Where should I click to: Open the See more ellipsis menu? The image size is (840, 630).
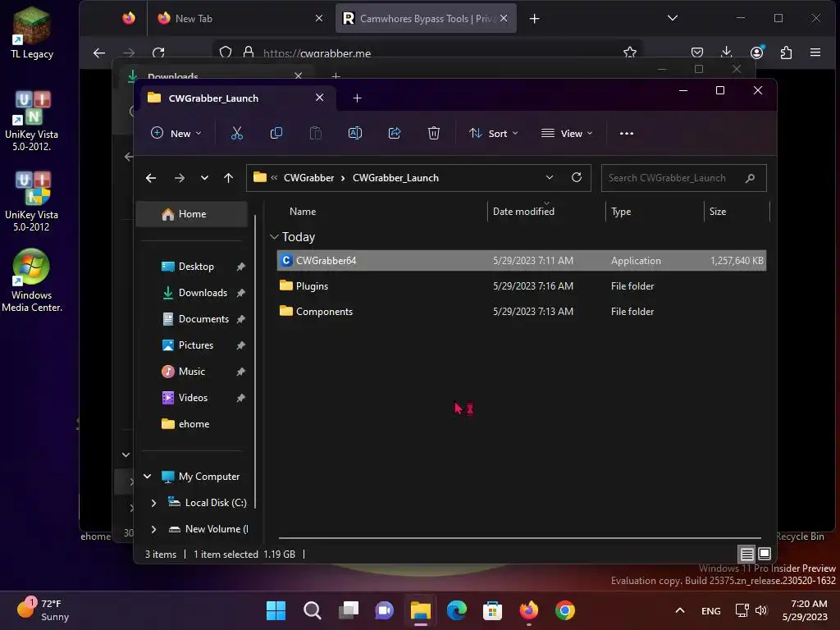pos(626,134)
